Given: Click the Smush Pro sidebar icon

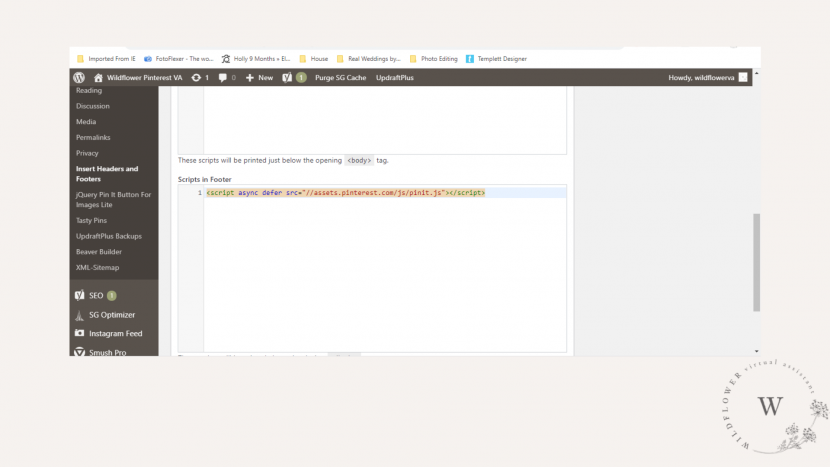Looking at the screenshot, I should coord(79,352).
